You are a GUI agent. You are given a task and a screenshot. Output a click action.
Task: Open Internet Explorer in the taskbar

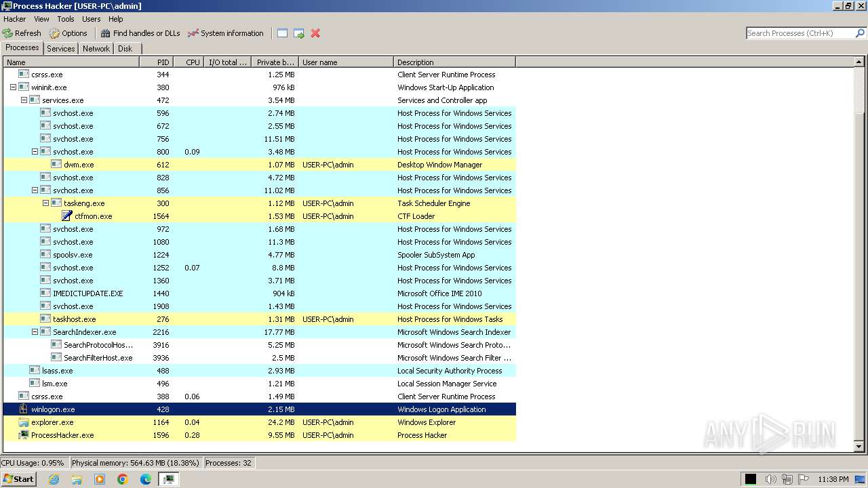pyautogui.click(x=54, y=479)
